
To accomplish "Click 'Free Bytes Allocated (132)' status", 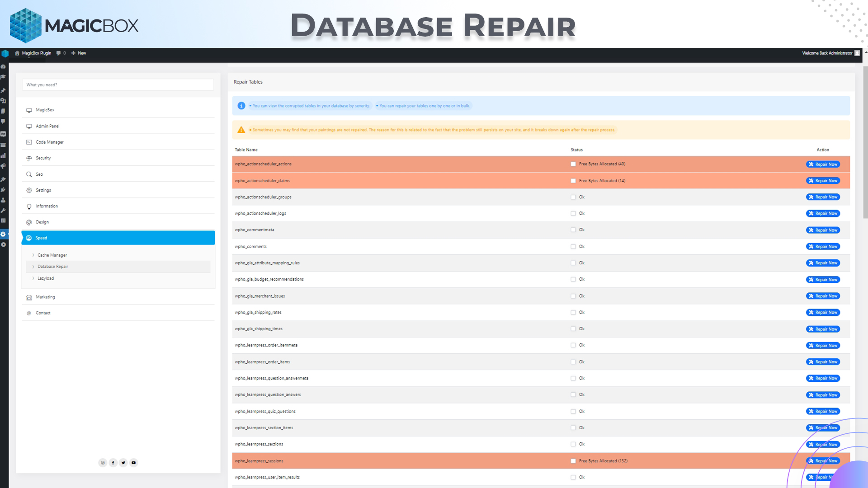I will pyautogui.click(x=603, y=461).
